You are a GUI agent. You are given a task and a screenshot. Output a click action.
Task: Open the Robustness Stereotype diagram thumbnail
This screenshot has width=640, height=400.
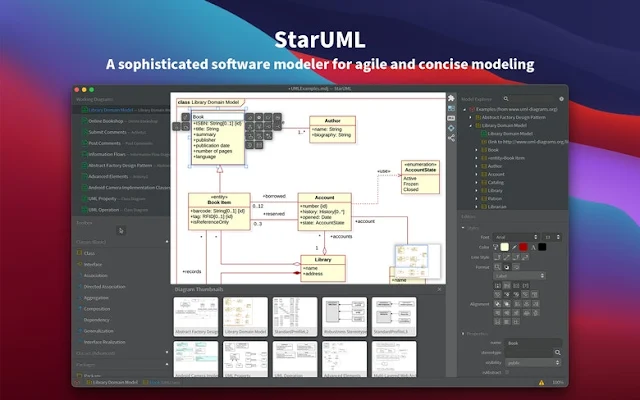(x=344, y=317)
